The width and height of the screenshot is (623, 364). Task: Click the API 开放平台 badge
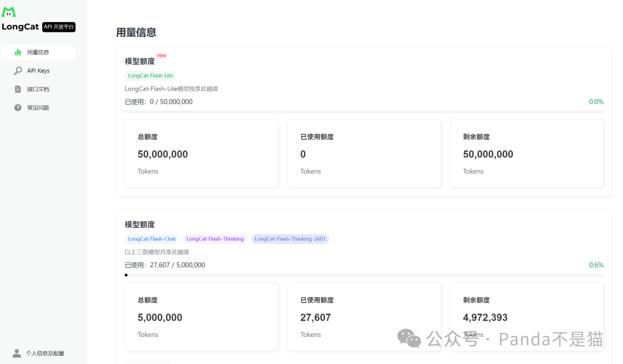(59, 27)
